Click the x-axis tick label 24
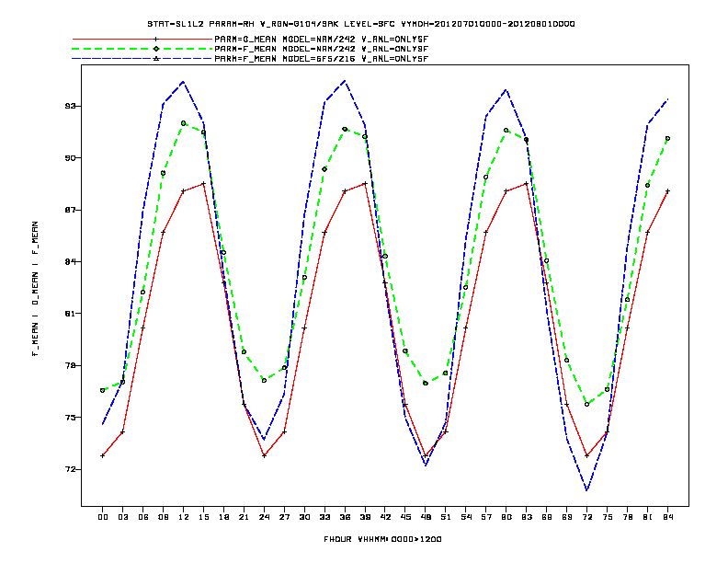728x563 pixels. [x=264, y=517]
